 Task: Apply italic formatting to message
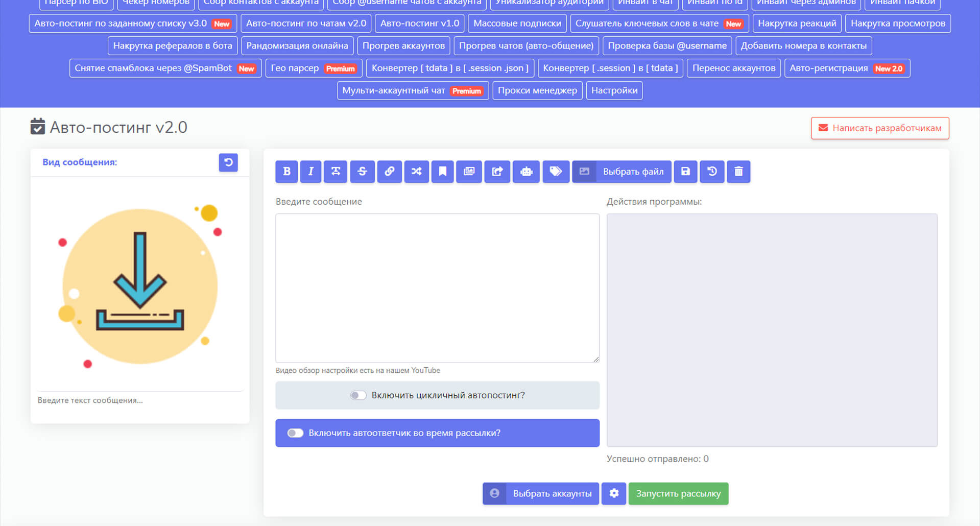tap(310, 172)
